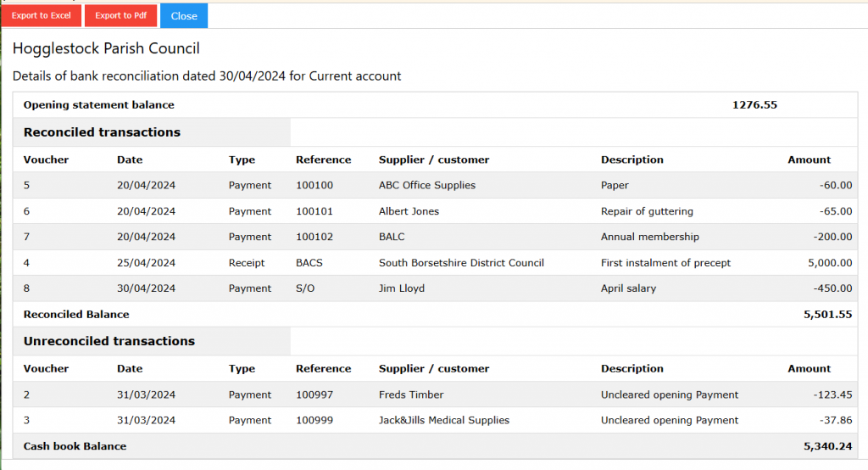Viewport: 868px width, 470px height.
Task: Select reference 100997 cell
Action: click(x=314, y=394)
